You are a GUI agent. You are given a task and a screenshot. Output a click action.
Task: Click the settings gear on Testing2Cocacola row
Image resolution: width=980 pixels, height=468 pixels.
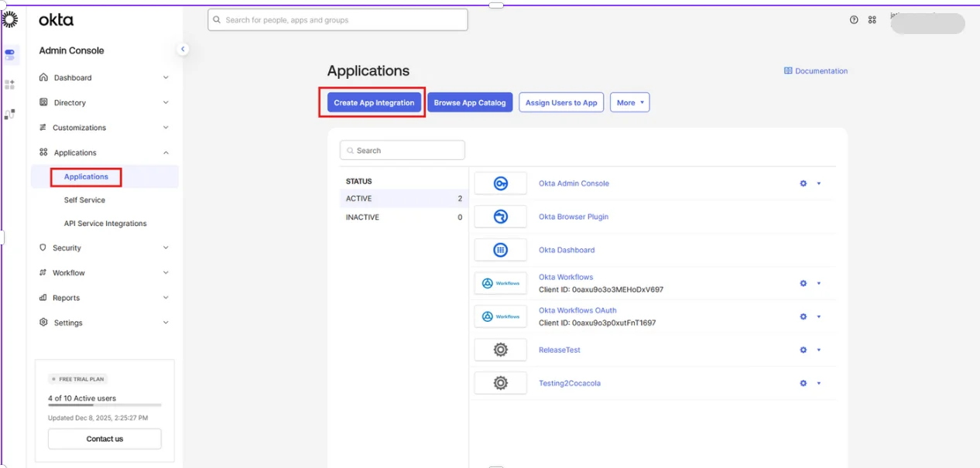pos(802,382)
